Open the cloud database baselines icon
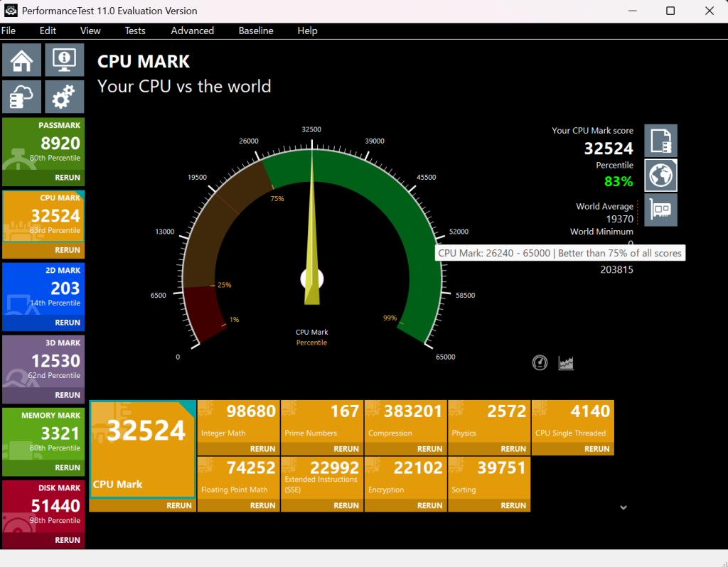 point(22,97)
